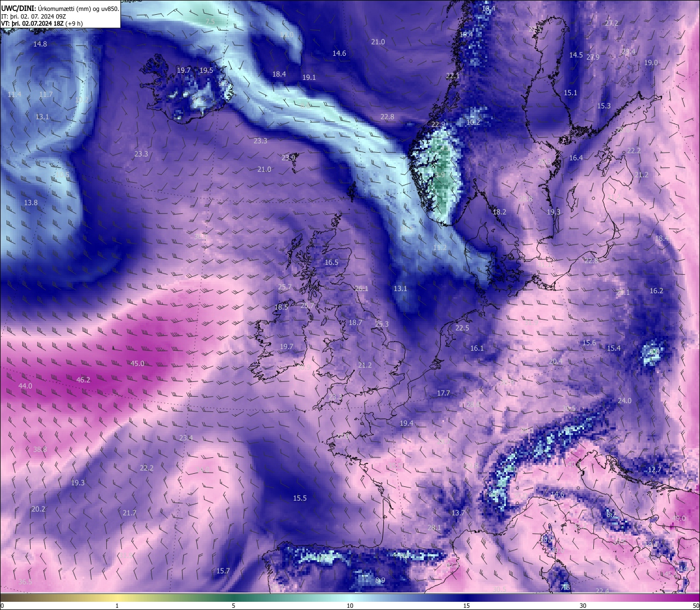Click the '50' tick on the color scale

coord(696,606)
